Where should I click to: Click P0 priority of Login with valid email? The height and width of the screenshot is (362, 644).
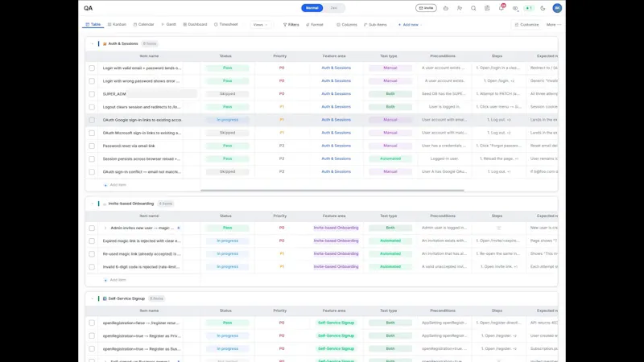pos(282,68)
